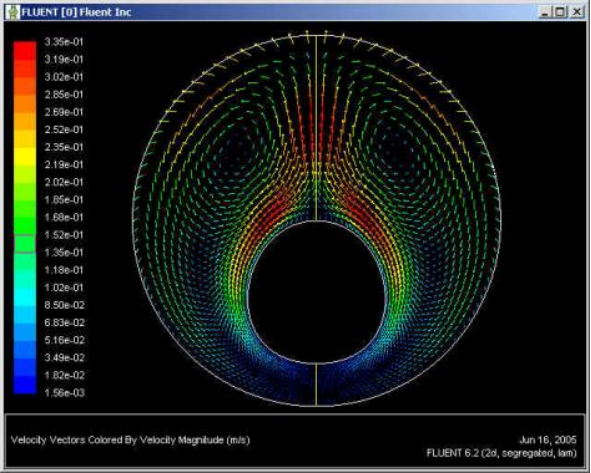Click the 3.35e-01 maximum velocity legend label
Screen dimensions: 591x473
point(64,42)
